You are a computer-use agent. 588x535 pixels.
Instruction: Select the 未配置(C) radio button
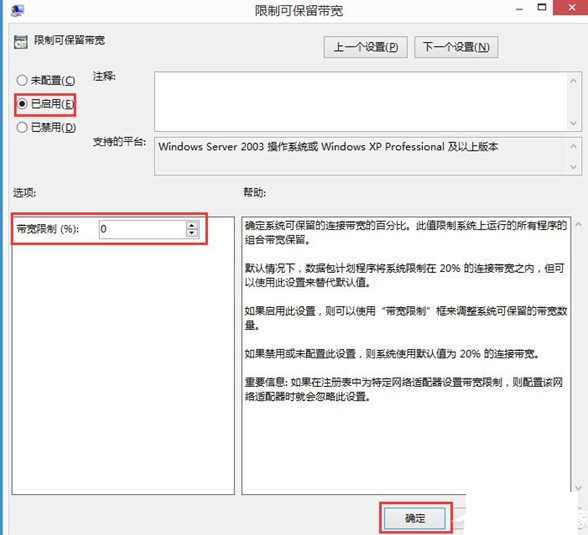pyautogui.click(x=45, y=80)
